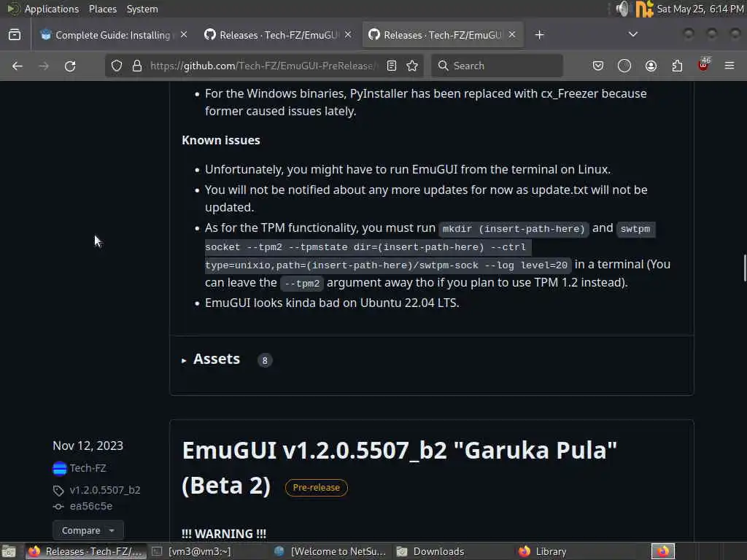Viewport: 747px width, 560px height.
Task: Click the --tpm2 inline code snippet
Action: click(302, 284)
